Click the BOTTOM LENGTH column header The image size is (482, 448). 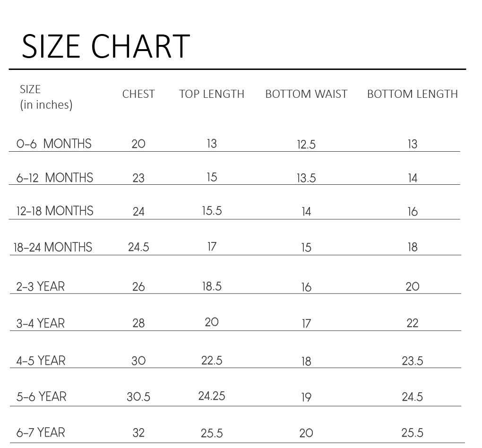pyautogui.click(x=413, y=94)
